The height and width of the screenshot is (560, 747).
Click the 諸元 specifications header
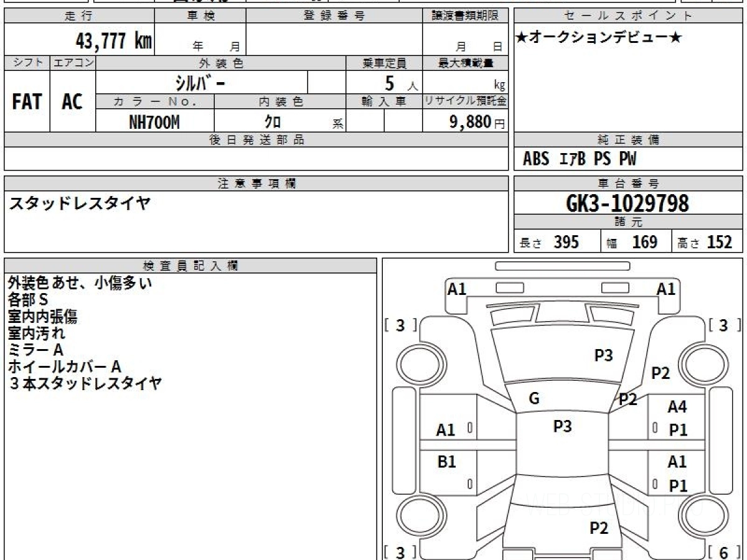(x=628, y=222)
